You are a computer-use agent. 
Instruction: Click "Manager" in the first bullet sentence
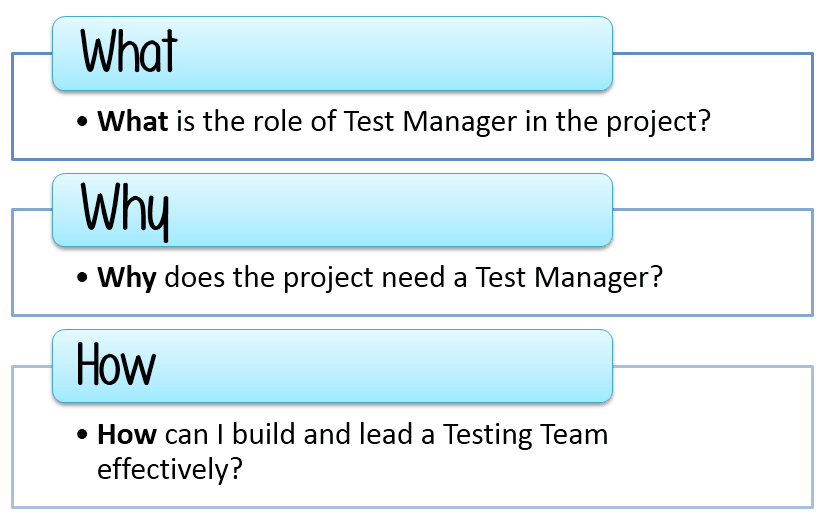pos(459,122)
